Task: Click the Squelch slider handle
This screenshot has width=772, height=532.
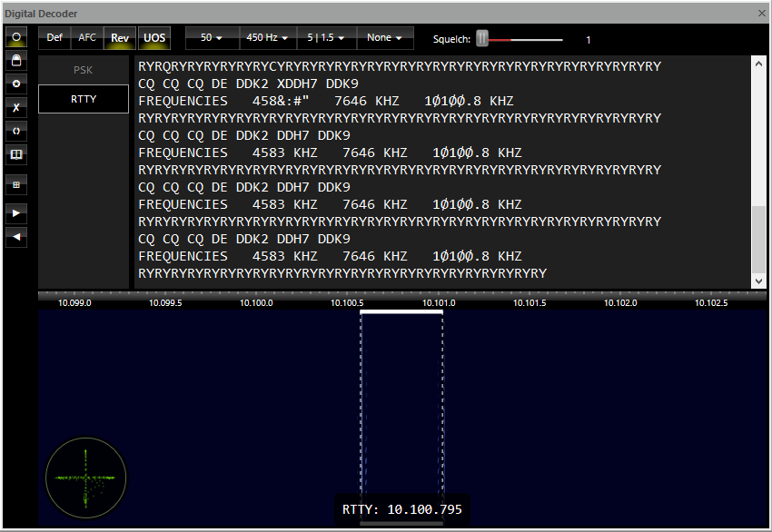Action: [482, 39]
